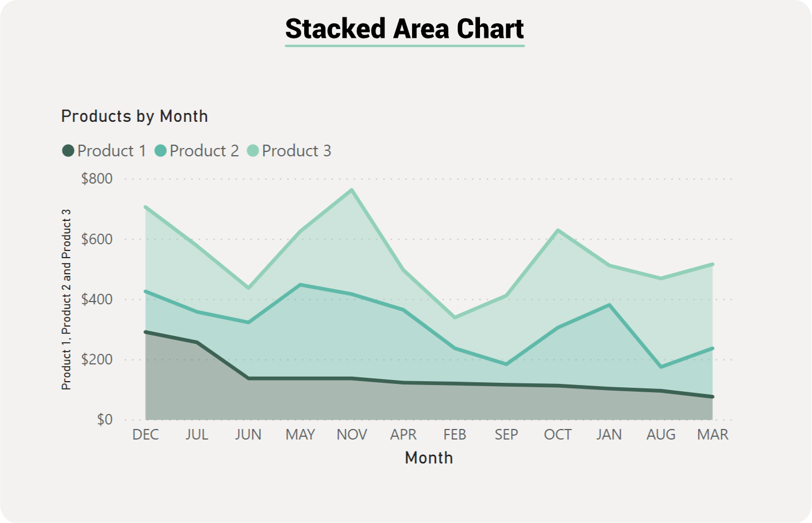Click the FEB month axis label
This screenshot has height=523, width=812.
454,435
